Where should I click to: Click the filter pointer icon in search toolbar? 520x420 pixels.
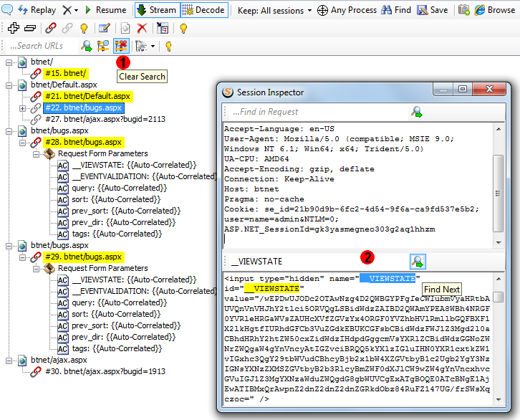click(141, 46)
